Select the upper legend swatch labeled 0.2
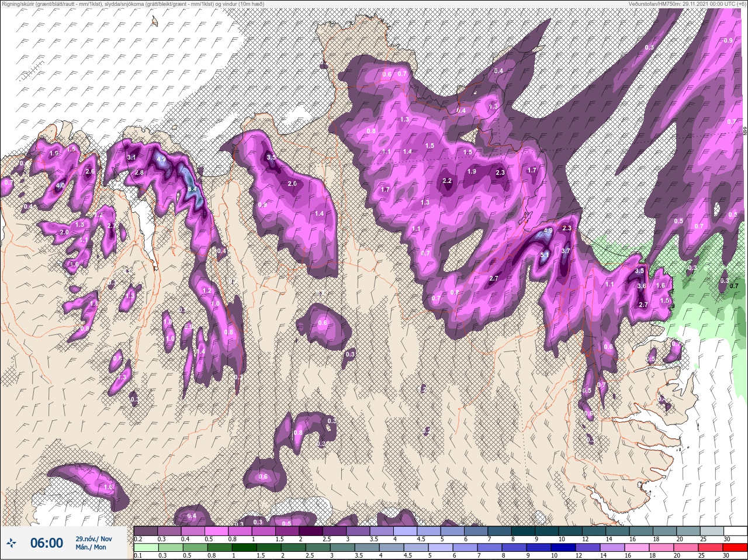The image size is (748, 560). tap(146, 531)
